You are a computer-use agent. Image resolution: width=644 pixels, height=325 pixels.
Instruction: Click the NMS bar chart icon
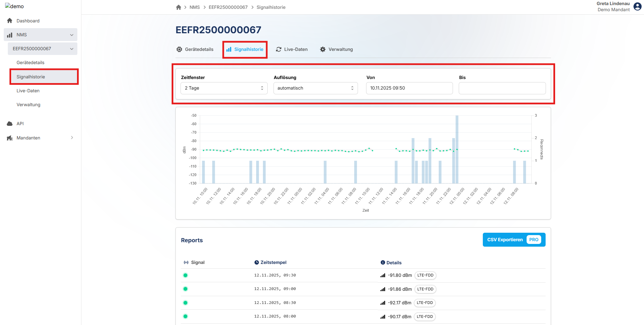pyautogui.click(x=10, y=35)
